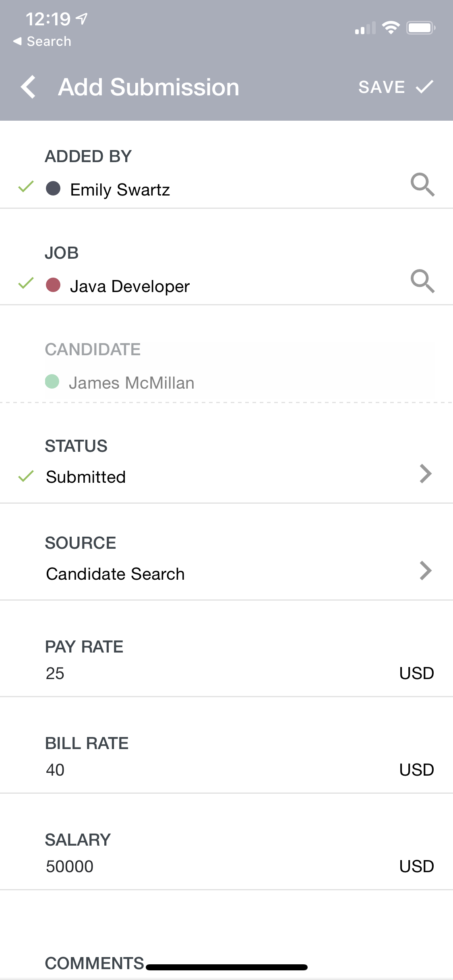Expand the Source options chevron
453x980 pixels.
coord(425,570)
